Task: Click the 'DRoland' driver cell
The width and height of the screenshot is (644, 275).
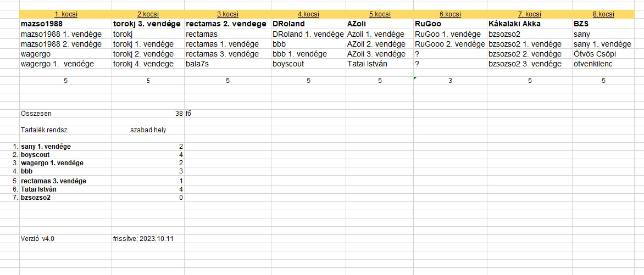Action: [308, 24]
